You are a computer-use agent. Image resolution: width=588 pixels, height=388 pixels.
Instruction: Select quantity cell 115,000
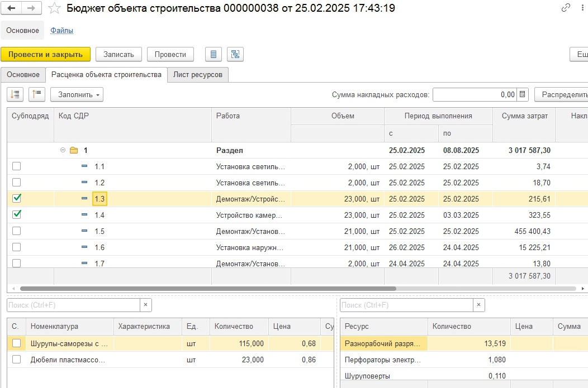tap(239, 343)
